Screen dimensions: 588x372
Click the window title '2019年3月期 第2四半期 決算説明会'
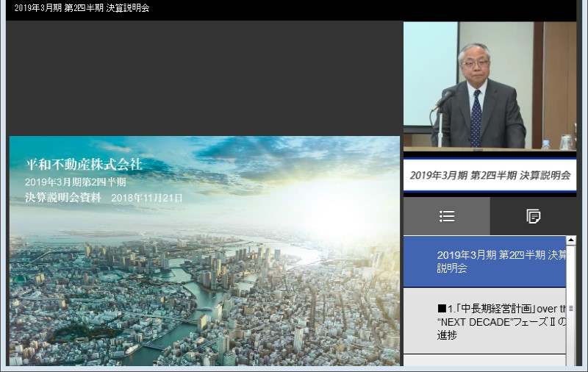82,8
